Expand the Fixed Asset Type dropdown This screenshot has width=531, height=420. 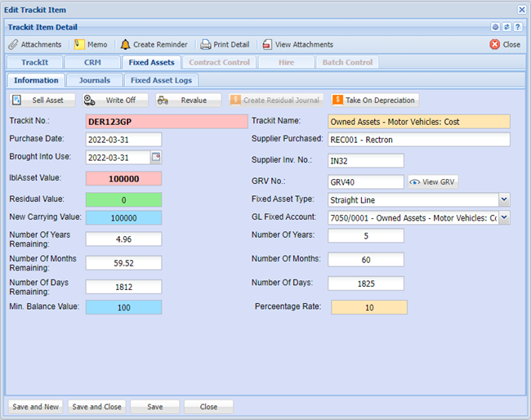tap(503, 199)
